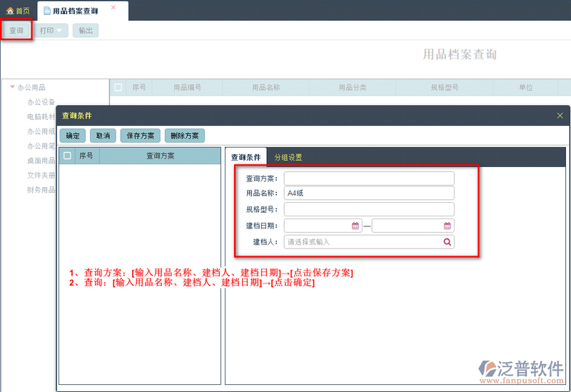
Task: Collapse the 办公用品 tree node
Action: click(12, 86)
